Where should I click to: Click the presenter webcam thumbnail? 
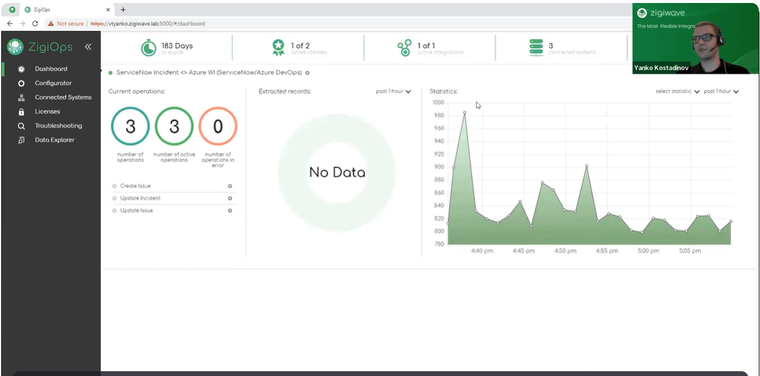[x=695, y=38]
